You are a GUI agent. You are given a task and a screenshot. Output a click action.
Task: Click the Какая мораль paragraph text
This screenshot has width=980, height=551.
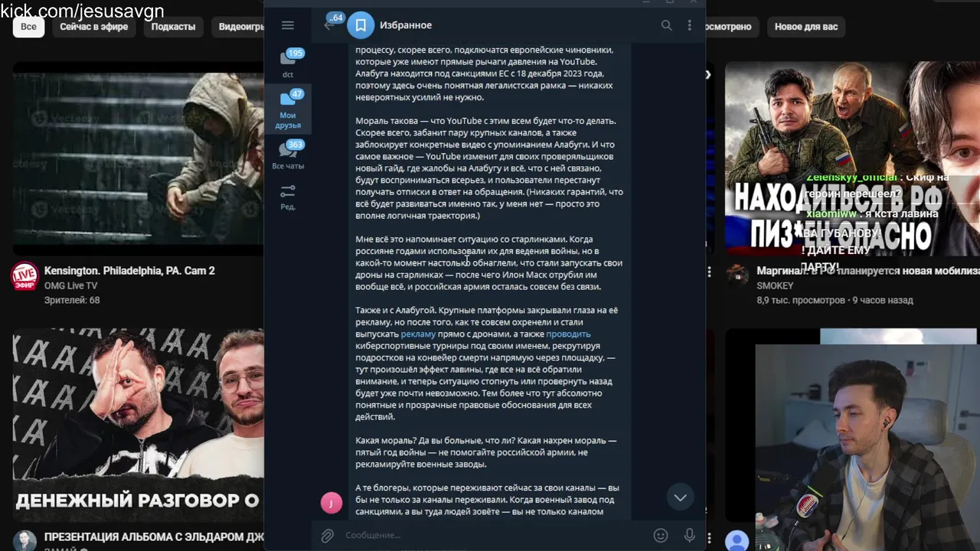point(485,452)
